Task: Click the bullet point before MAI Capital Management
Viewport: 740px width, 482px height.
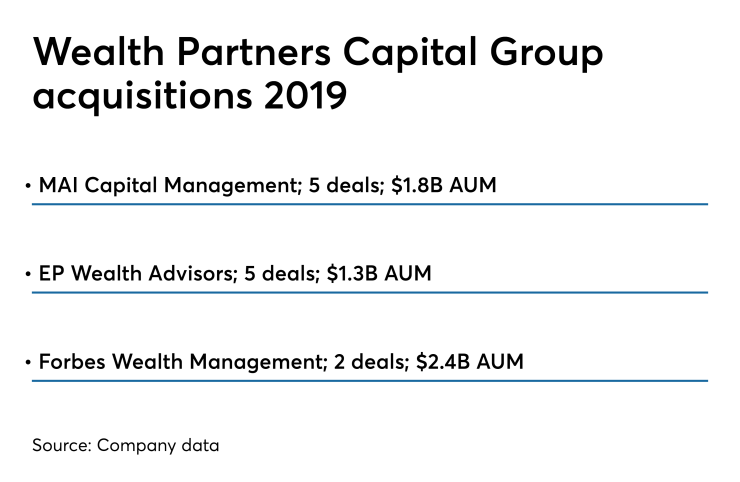Action: (x=27, y=186)
